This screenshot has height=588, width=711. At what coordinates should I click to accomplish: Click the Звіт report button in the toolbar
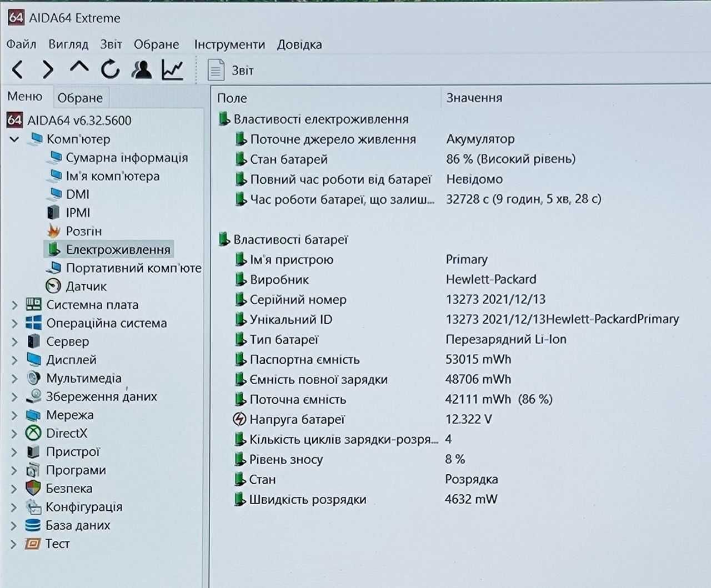coord(231,71)
